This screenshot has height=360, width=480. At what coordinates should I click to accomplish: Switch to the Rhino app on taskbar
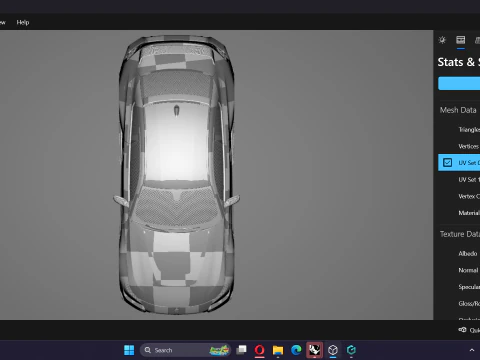click(314, 350)
